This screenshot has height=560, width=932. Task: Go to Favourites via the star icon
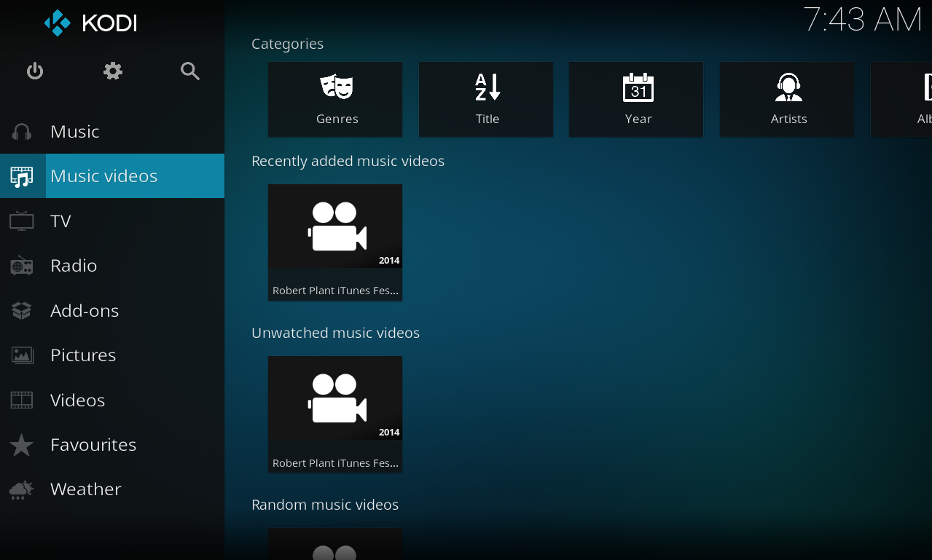(x=22, y=445)
